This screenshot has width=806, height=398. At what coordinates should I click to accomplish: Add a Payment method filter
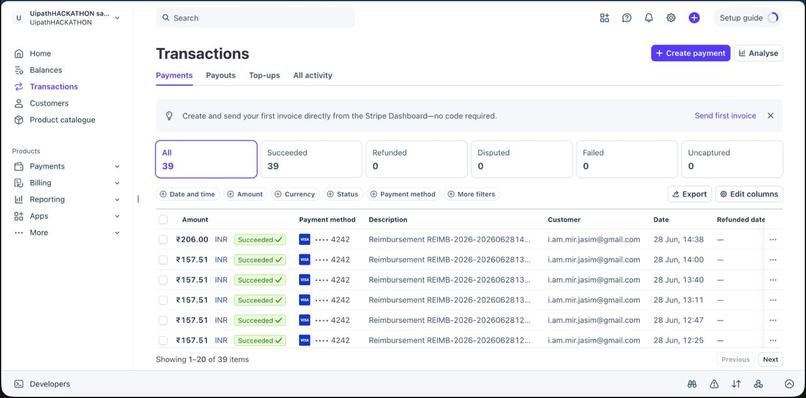pos(403,194)
